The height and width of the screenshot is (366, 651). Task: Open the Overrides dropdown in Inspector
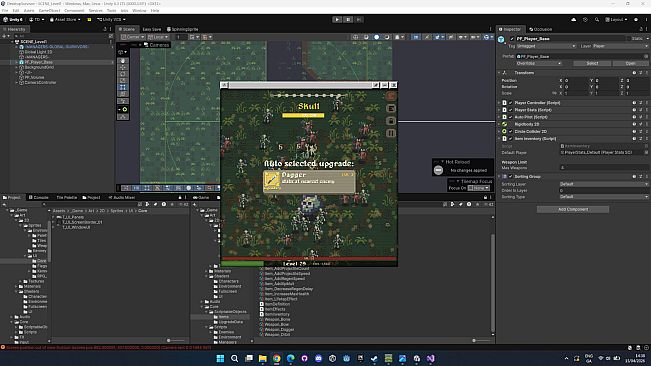(x=539, y=63)
